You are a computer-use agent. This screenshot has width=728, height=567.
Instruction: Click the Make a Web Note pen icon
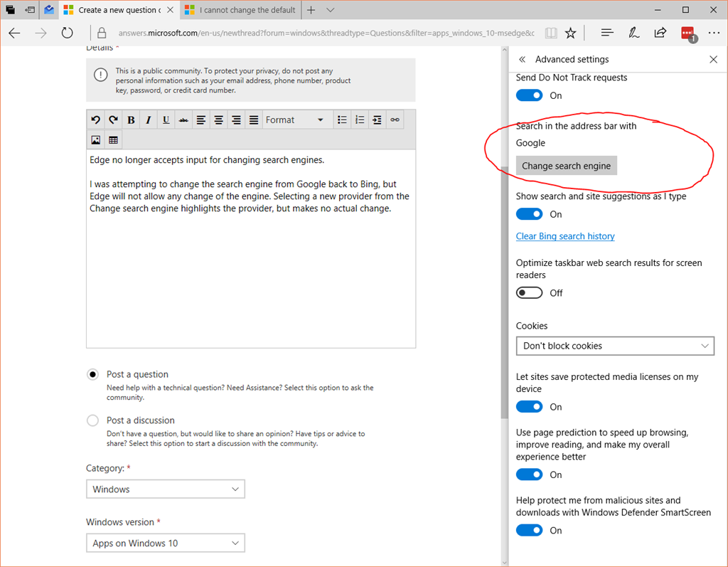(x=633, y=33)
